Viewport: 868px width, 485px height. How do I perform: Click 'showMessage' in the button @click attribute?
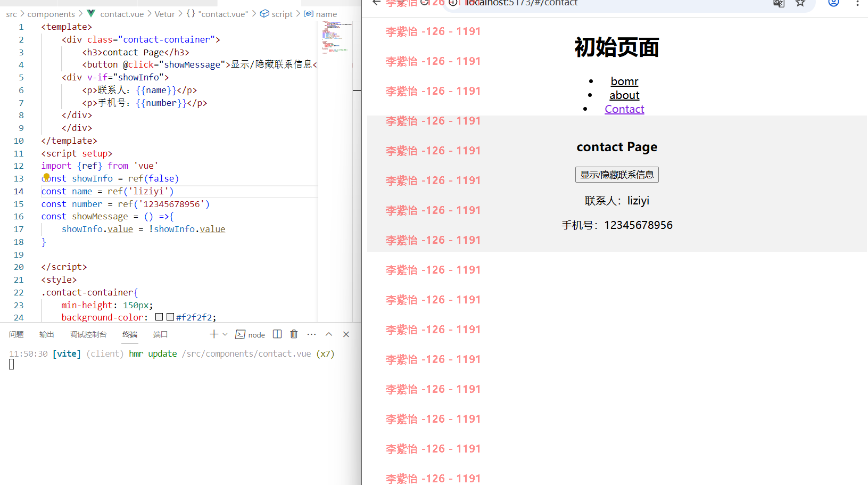192,64
